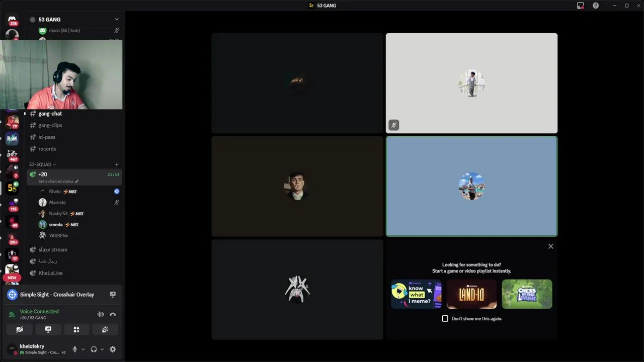
Task: Select user smeda in voice list
Action: (79, 225)
